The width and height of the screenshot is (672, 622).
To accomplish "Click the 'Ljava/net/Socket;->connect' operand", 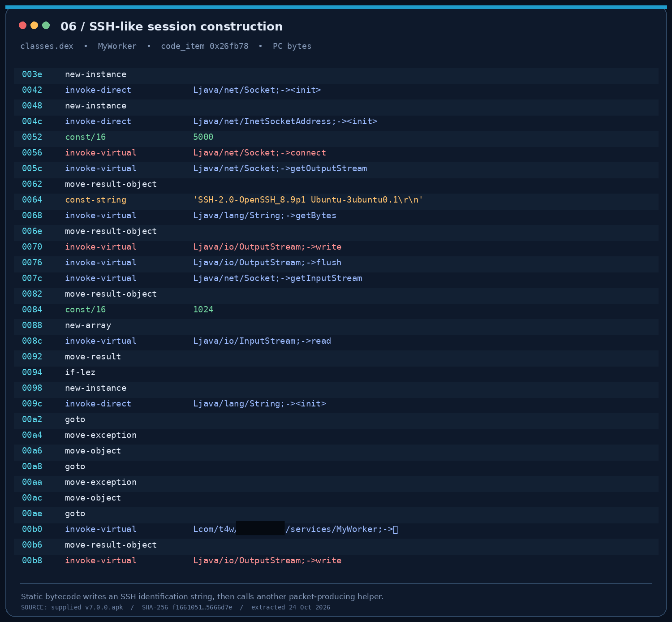I will (x=260, y=153).
